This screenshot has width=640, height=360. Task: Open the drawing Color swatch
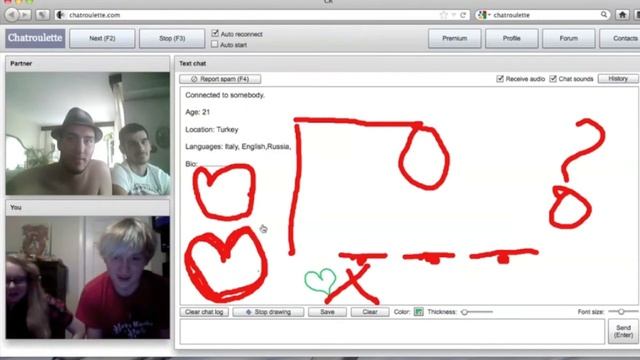tap(418, 312)
